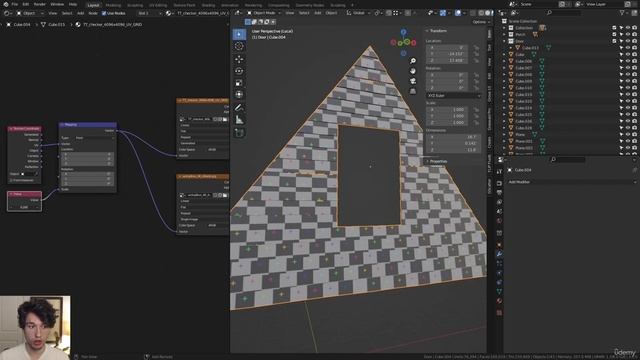Select the Transform tool in viewport toolbar

coord(239,95)
